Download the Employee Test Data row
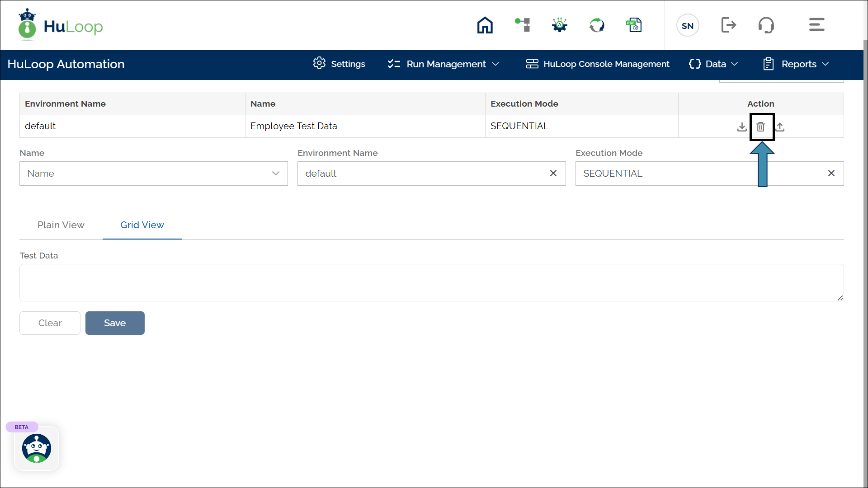868x488 pixels. click(741, 127)
